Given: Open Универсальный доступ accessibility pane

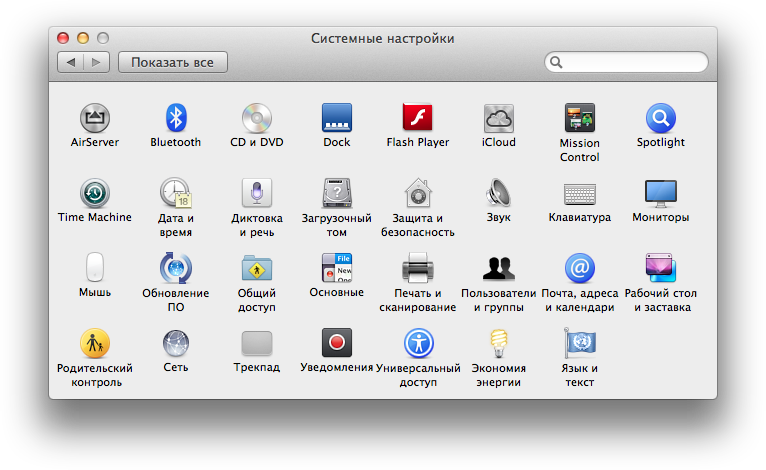Looking at the screenshot, I should [x=419, y=343].
